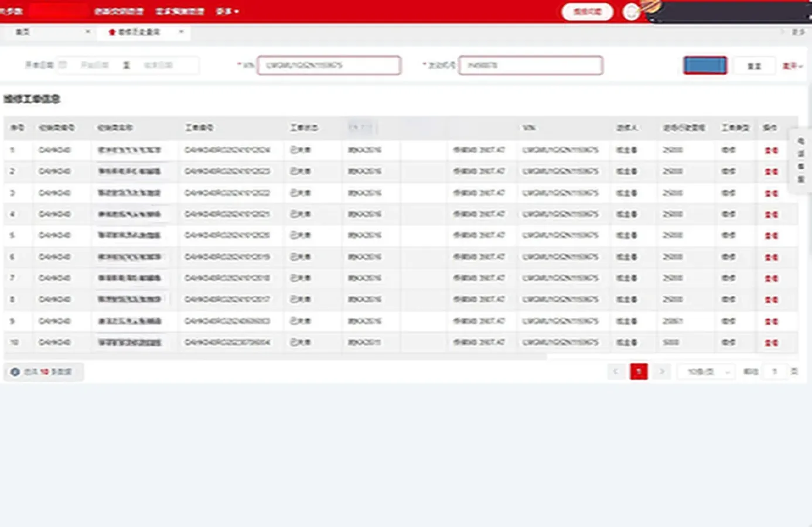Expand the red filter toggle beside reset
The image size is (812, 527).
792,66
